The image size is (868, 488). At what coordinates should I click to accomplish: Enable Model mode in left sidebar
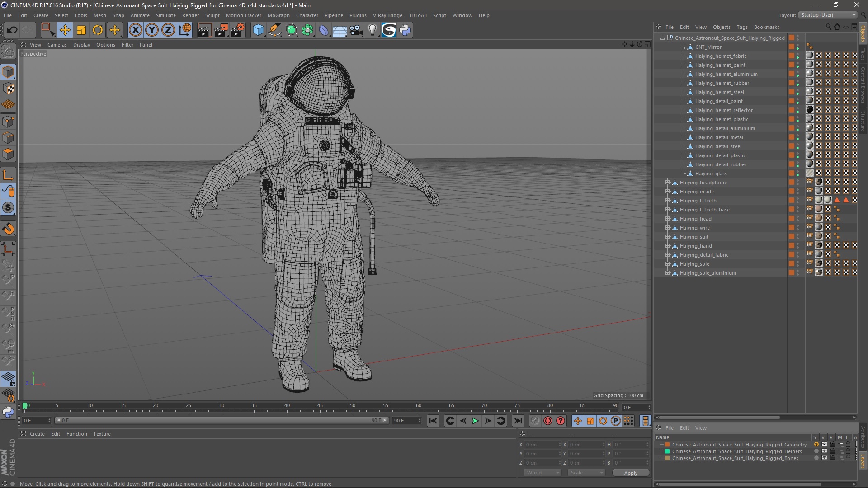(8, 72)
